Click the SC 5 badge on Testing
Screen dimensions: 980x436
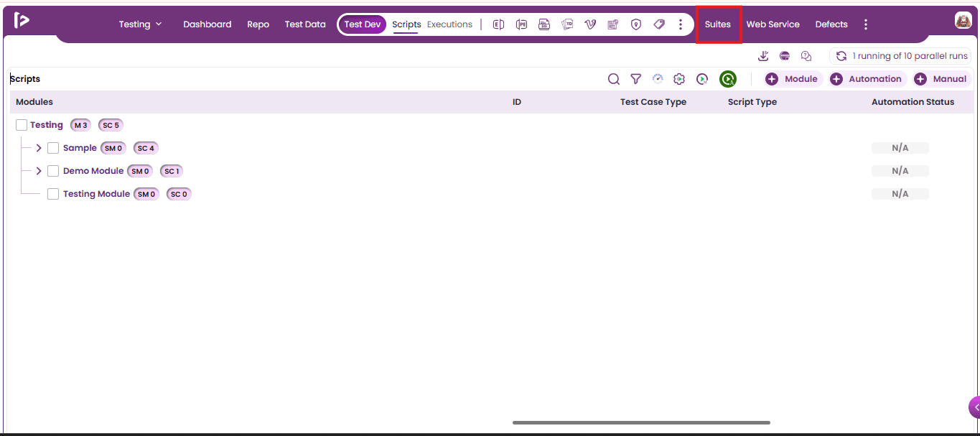tap(111, 125)
